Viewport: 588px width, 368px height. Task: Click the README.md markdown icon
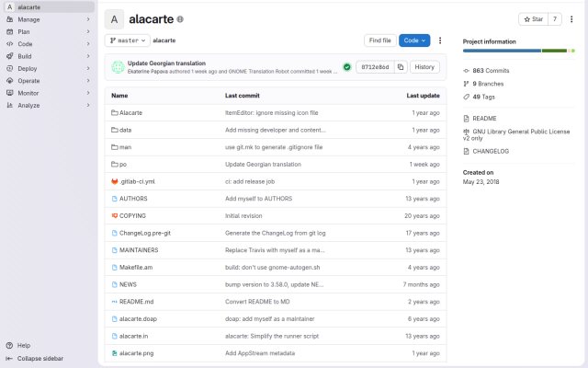click(x=114, y=302)
